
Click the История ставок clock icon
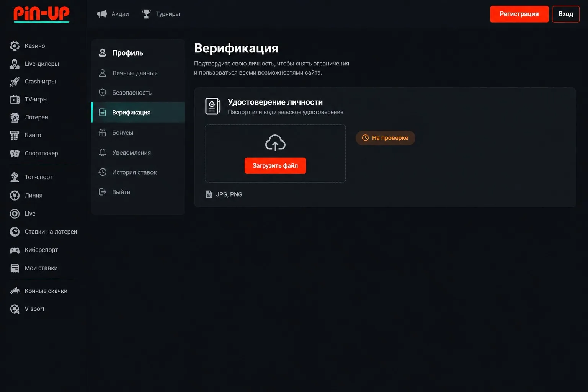tap(102, 172)
